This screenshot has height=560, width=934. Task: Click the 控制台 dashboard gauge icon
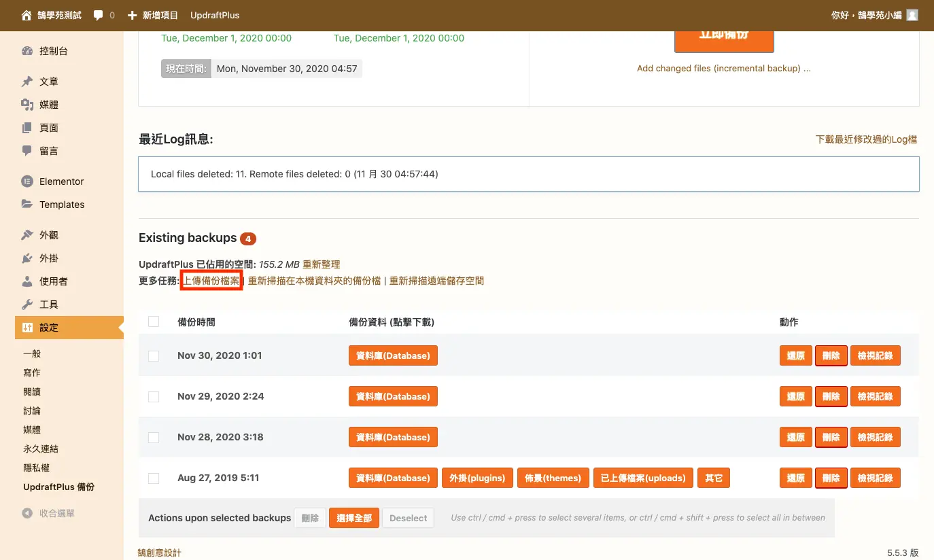[27, 51]
